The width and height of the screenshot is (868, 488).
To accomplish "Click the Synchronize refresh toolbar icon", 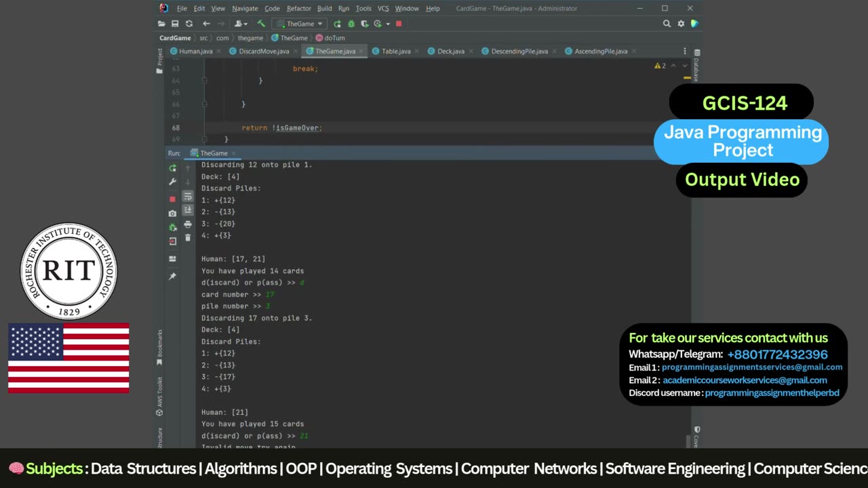I will [x=189, y=24].
